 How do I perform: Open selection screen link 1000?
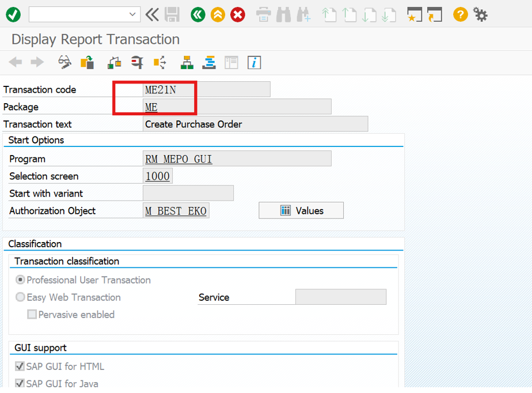coord(157,176)
